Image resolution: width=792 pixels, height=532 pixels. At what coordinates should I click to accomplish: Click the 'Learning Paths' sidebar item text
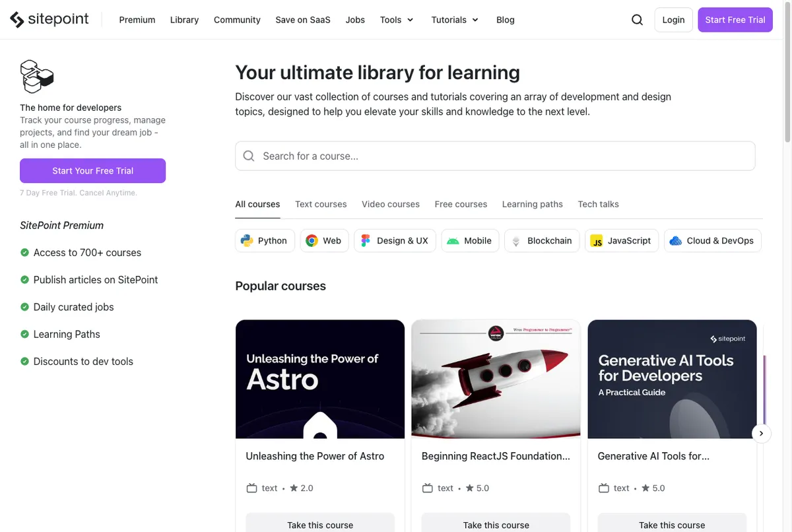[x=67, y=335]
